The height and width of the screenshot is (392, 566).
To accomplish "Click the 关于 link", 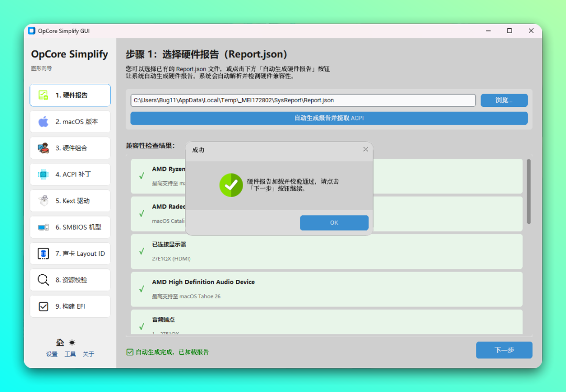I will (x=89, y=354).
